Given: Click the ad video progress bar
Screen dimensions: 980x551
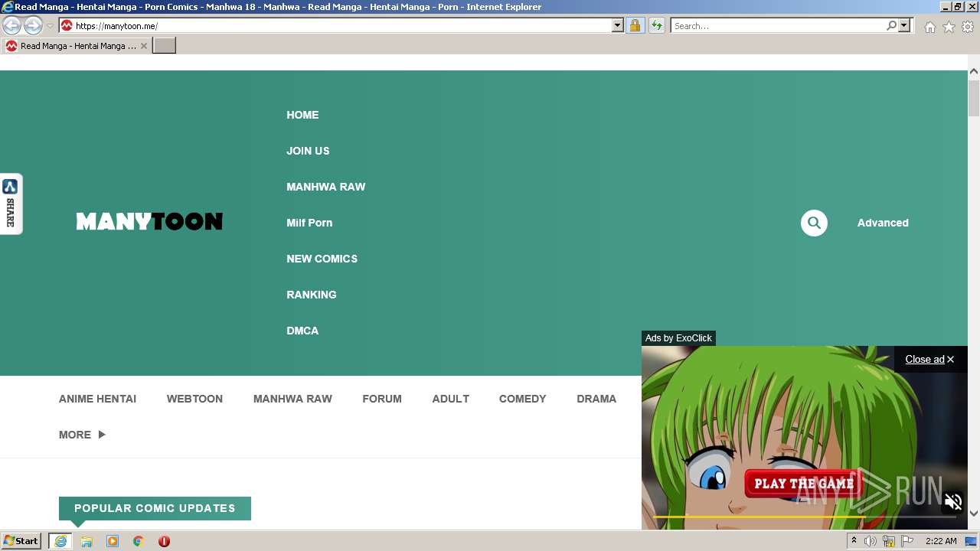Looking at the screenshot, I should tap(804, 517).
